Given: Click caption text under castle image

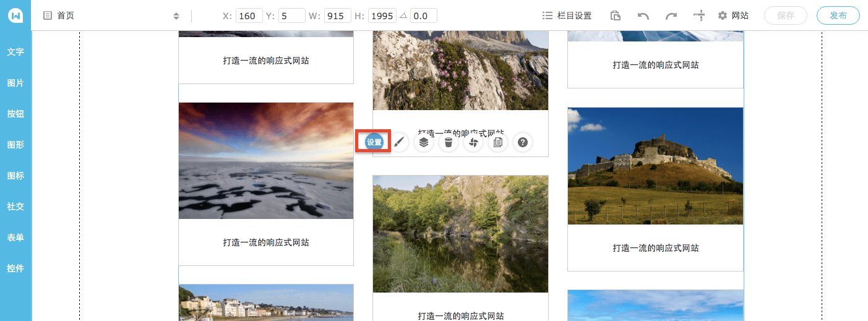Looking at the screenshot, I should [655, 248].
